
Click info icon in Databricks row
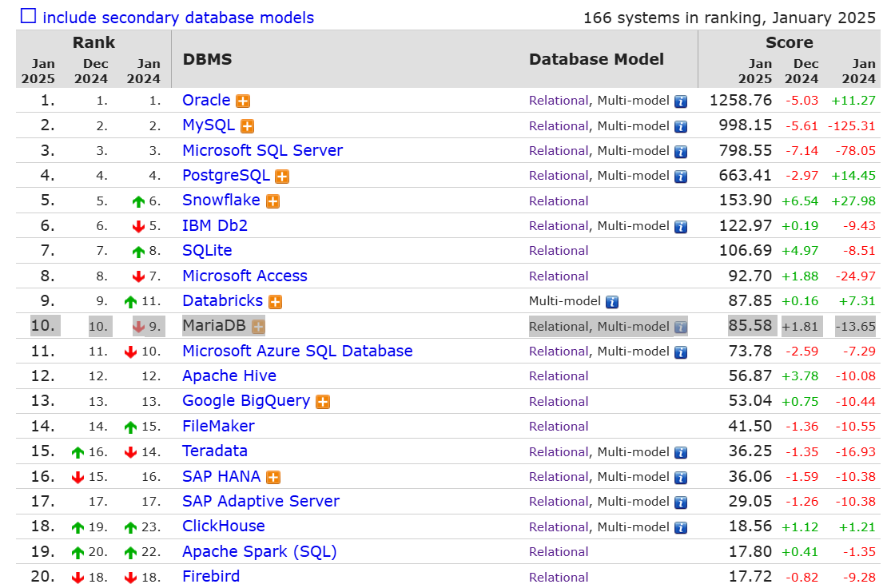pos(612,302)
